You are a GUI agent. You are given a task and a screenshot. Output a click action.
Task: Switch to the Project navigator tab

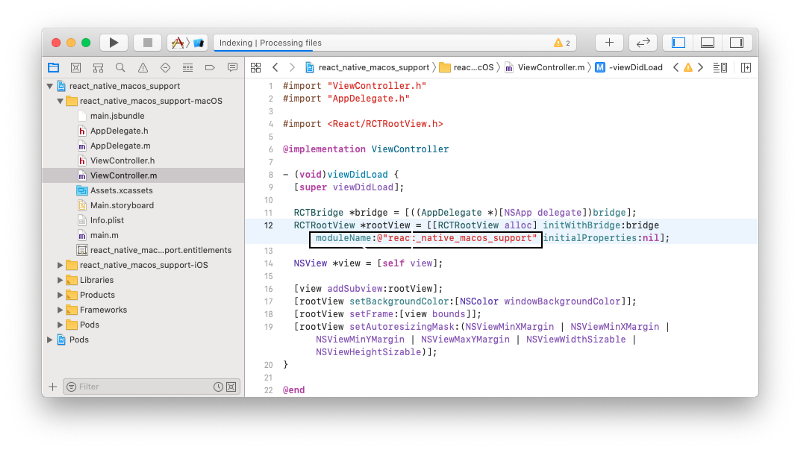click(x=54, y=67)
